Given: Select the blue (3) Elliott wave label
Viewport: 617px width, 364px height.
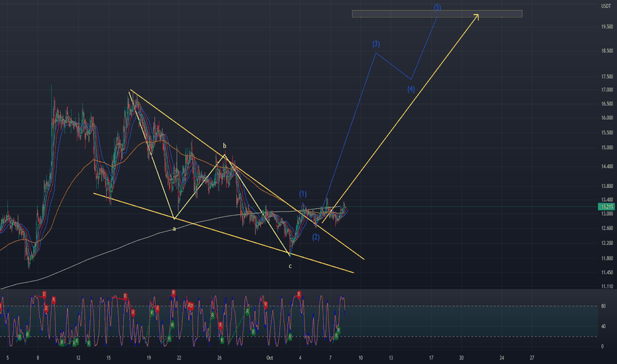Looking at the screenshot, I should 376,44.
